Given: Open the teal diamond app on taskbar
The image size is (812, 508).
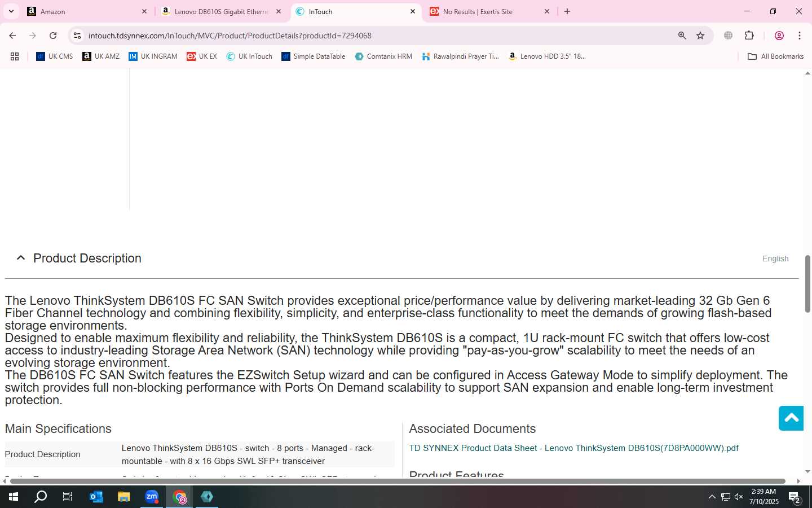Looking at the screenshot, I should pos(207,497).
